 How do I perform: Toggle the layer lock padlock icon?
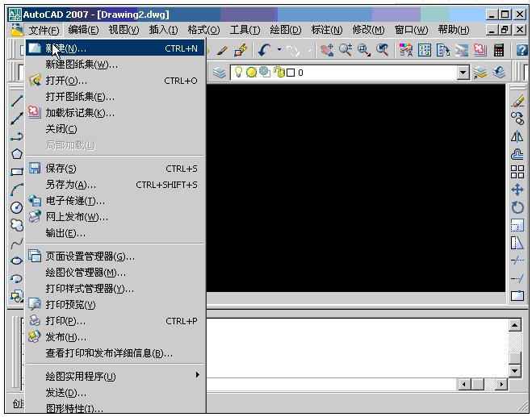[x=278, y=73]
